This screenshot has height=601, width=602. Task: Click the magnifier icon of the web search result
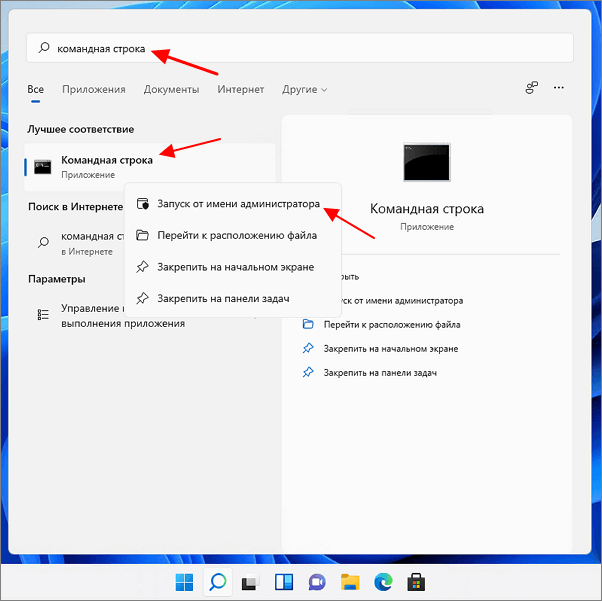click(x=43, y=242)
